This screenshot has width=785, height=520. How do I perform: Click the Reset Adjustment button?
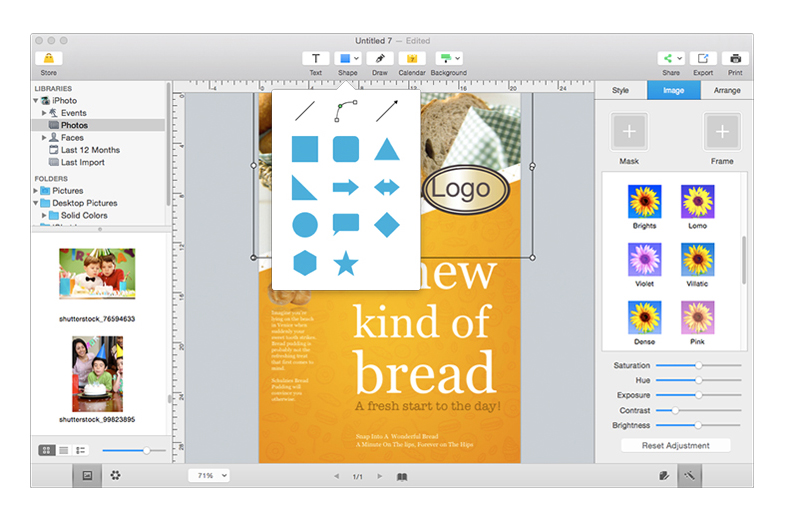pos(675,445)
